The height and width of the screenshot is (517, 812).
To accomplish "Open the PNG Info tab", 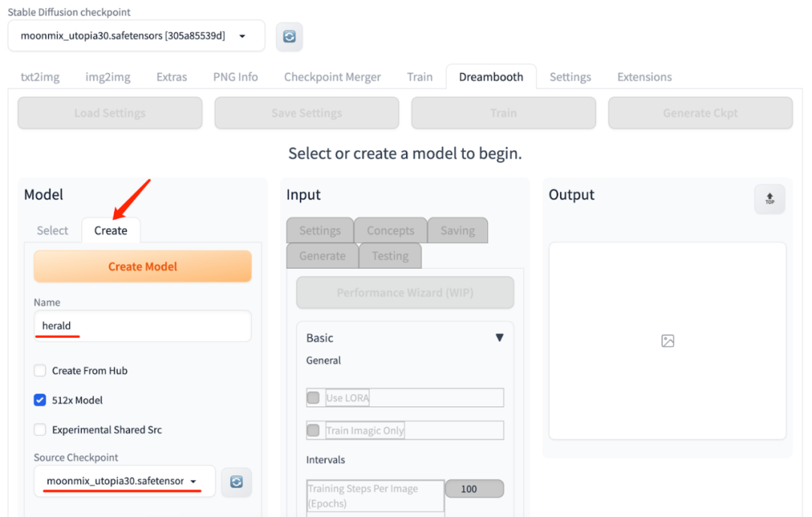I will coord(235,77).
